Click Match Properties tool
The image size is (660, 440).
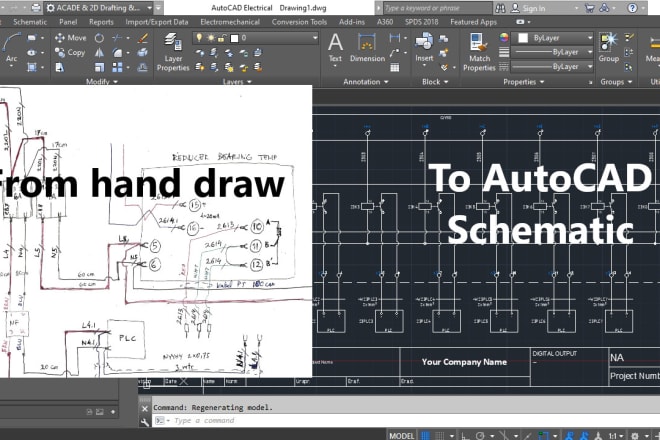(479, 52)
